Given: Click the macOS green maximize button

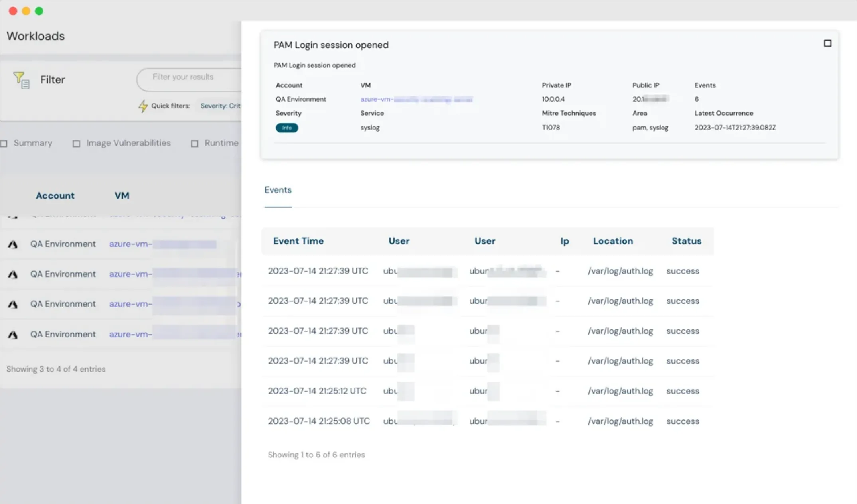Looking at the screenshot, I should pyautogui.click(x=39, y=11).
